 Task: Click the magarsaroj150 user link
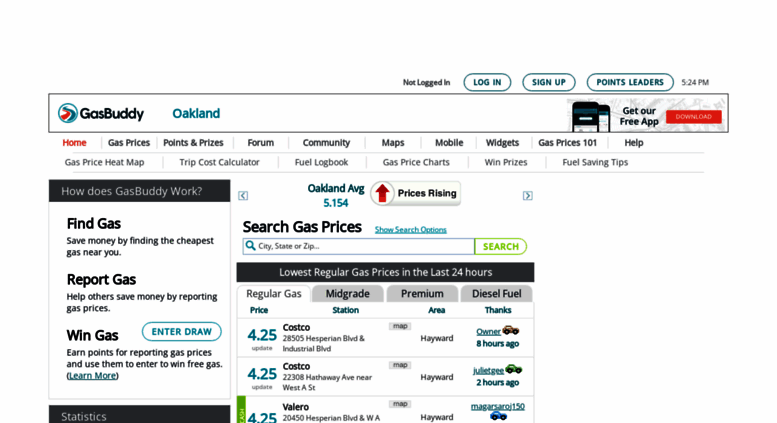coord(498,406)
